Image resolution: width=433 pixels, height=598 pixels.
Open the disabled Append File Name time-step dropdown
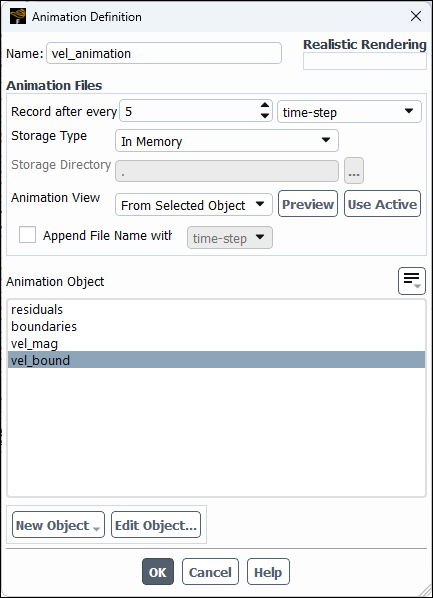tap(230, 238)
